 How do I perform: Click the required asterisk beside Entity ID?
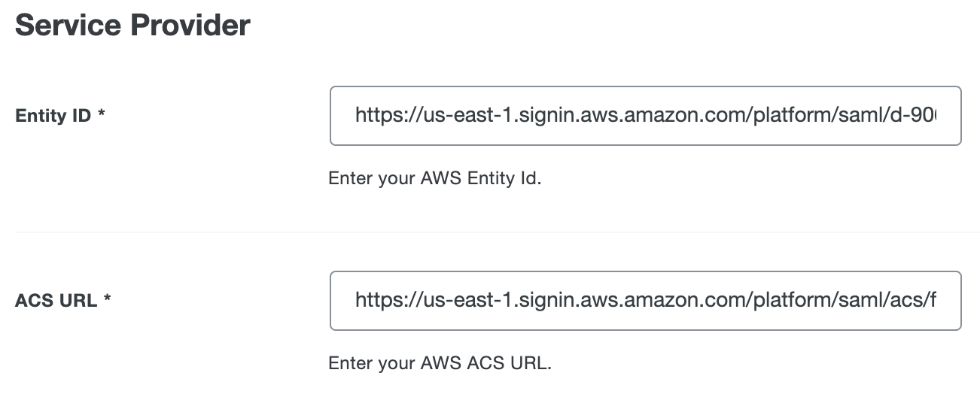(101, 117)
